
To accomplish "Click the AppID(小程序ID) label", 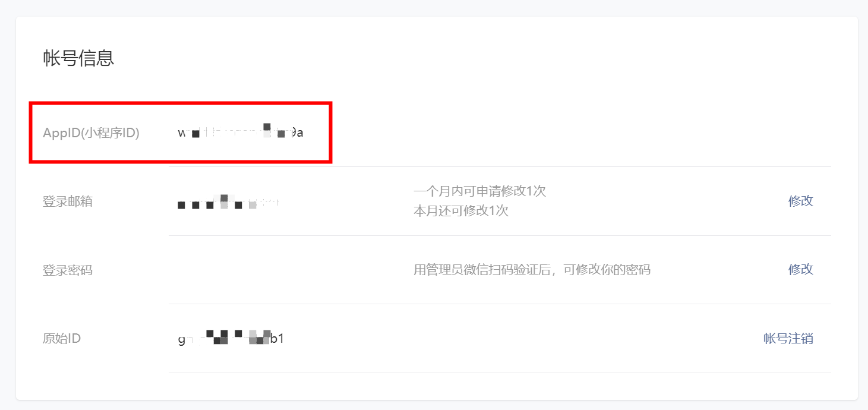I will 91,133.
